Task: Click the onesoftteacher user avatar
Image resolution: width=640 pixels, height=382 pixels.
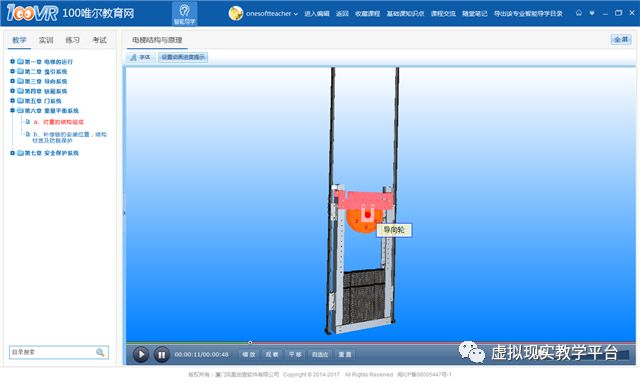Action: tap(236, 13)
